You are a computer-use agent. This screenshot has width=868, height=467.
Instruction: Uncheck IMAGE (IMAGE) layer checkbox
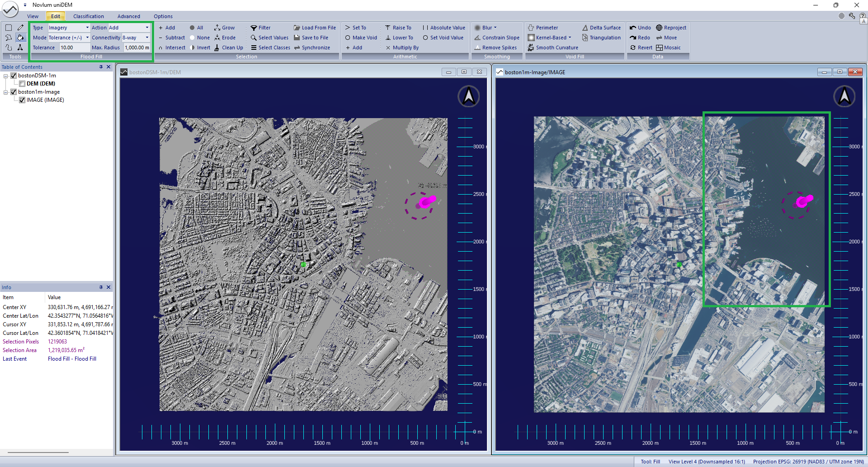click(x=22, y=100)
